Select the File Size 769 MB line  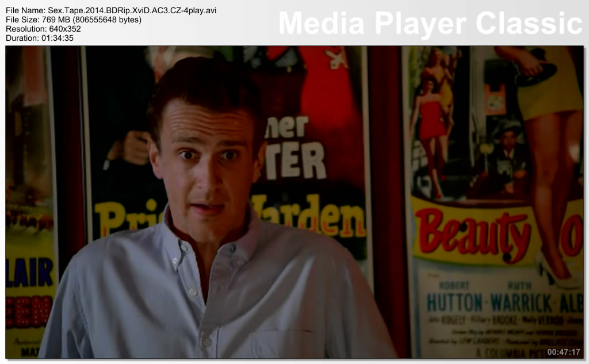point(74,20)
